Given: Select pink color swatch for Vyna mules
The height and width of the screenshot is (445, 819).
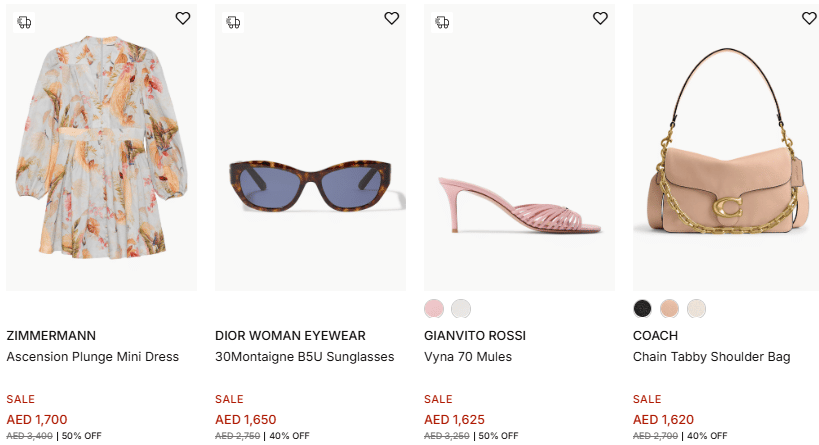Looking at the screenshot, I should [x=434, y=308].
